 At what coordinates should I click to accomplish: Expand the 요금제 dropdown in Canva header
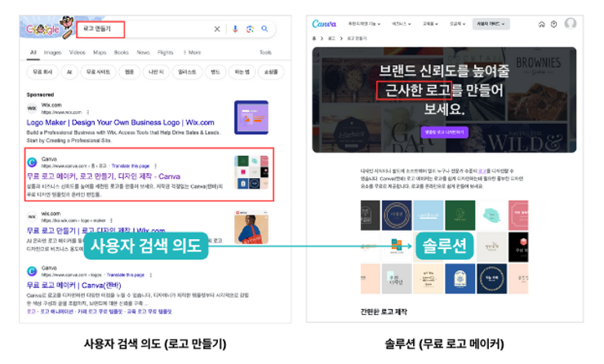click(x=457, y=24)
